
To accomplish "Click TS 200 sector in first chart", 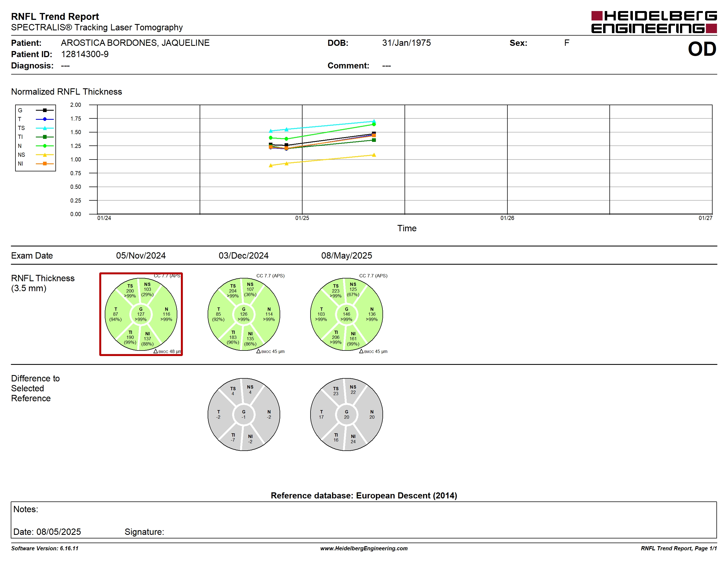I will pos(130,291).
